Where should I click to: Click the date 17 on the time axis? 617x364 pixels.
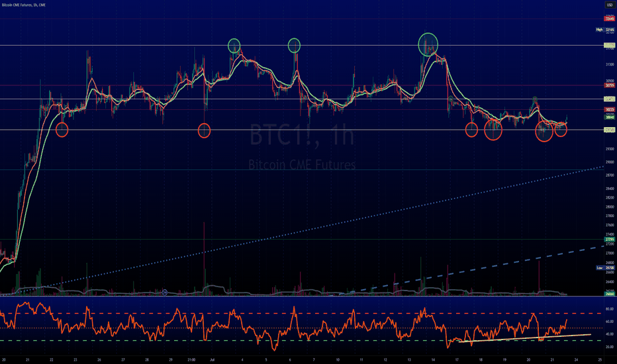coord(457,359)
